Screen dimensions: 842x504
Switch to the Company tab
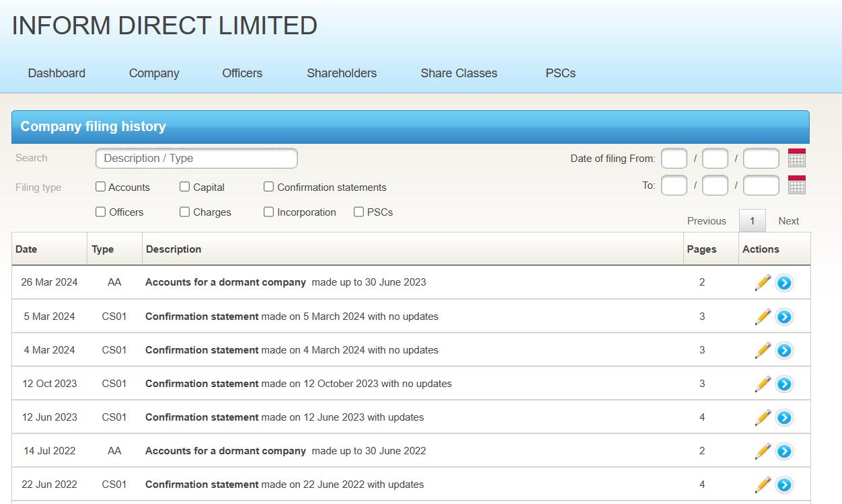pyautogui.click(x=154, y=73)
